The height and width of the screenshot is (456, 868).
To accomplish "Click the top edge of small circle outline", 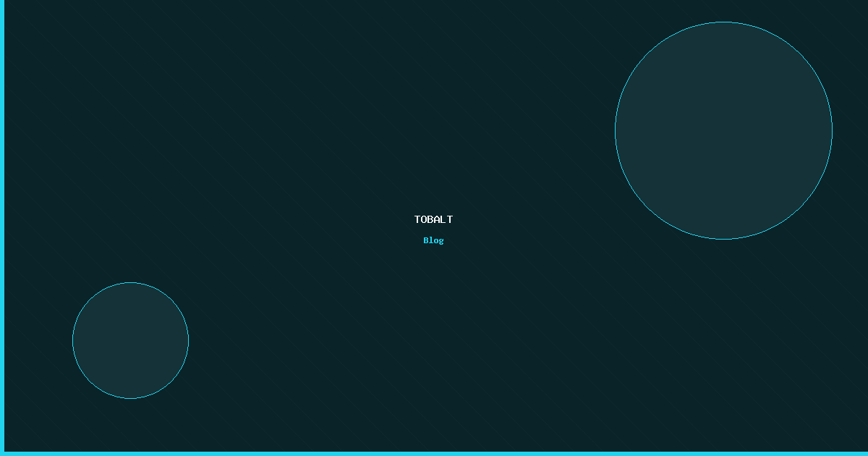I will point(130,282).
